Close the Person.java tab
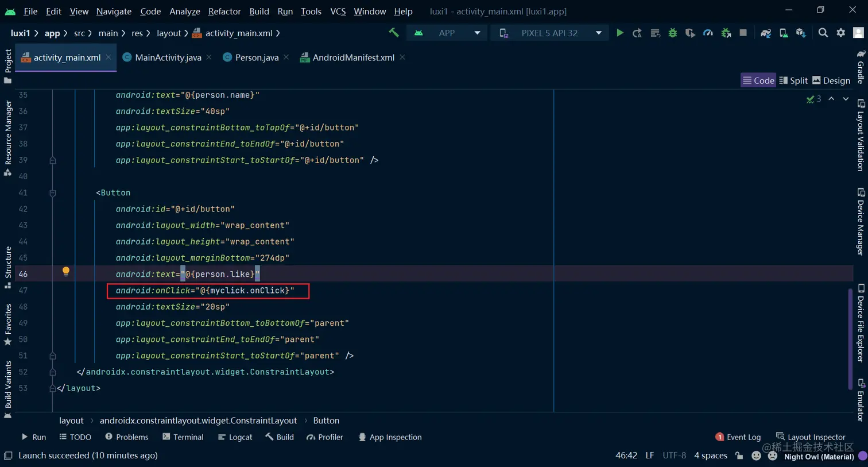Viewport: 868px width, 467px height. [286, 57]
